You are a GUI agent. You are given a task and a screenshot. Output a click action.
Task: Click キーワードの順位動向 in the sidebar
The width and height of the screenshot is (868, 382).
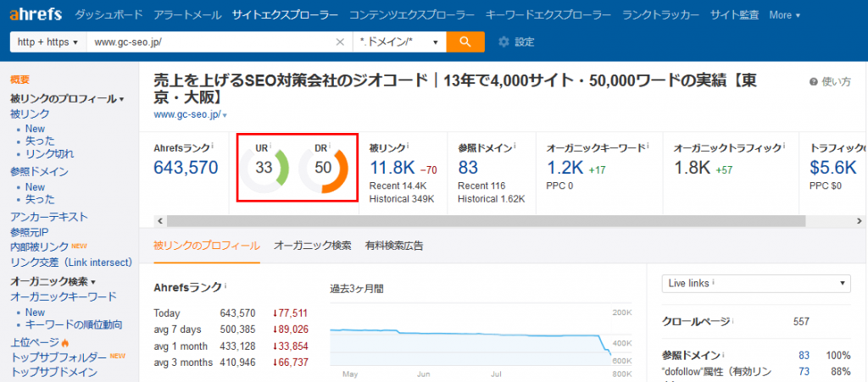[74, 324]
